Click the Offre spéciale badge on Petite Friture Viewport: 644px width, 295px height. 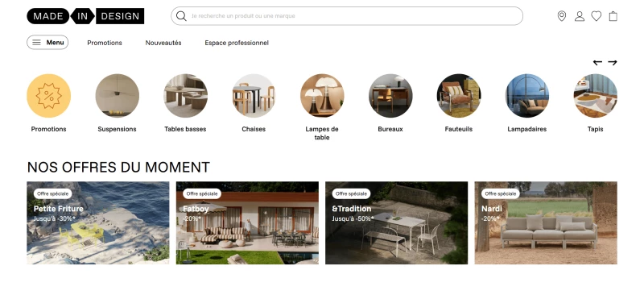tap(52, 193)
